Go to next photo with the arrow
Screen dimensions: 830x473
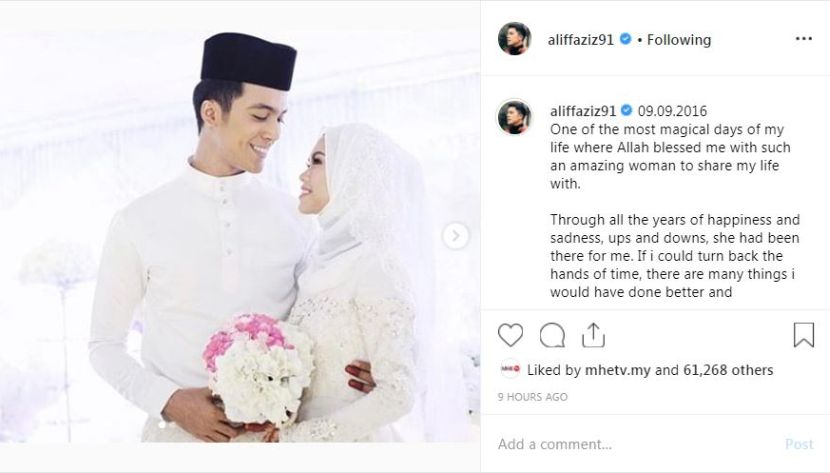(455, 236)
